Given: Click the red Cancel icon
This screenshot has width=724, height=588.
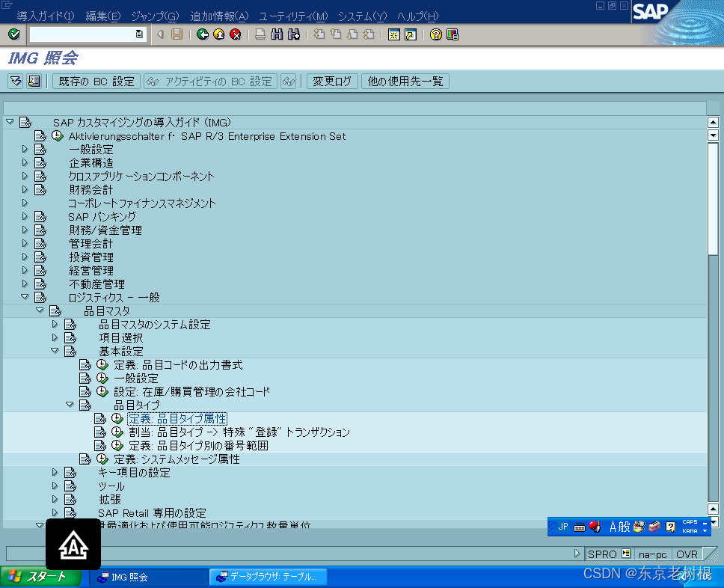Looking at the screenshot, I should [236, 34].
